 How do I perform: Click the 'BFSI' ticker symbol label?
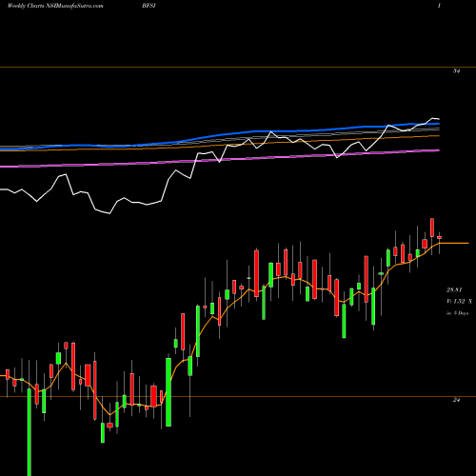(x=149, y=6)
